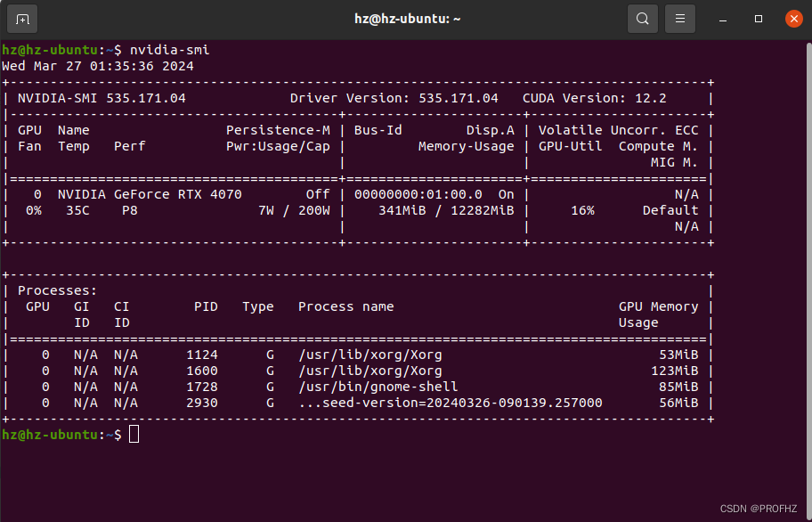Maximize the terminal window

point(759,20)
